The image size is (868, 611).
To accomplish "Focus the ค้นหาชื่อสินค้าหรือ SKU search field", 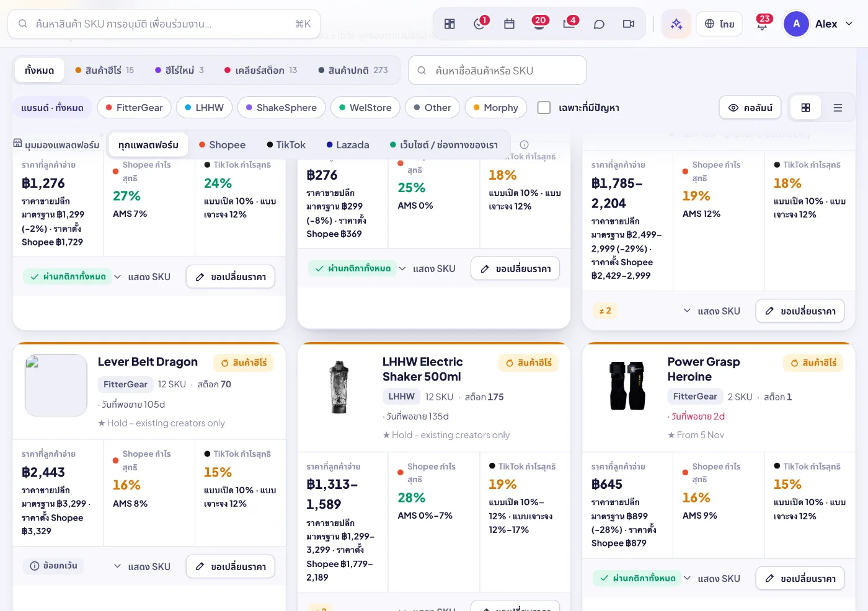I will pos(497,71).
